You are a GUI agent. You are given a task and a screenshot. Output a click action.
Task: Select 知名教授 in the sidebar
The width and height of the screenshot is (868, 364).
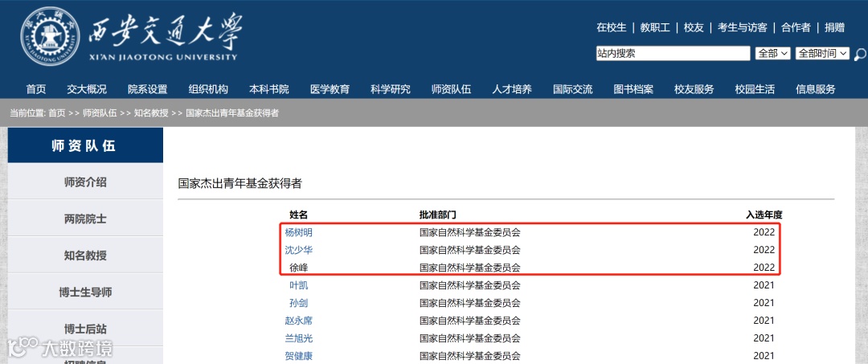click(85, 255)
